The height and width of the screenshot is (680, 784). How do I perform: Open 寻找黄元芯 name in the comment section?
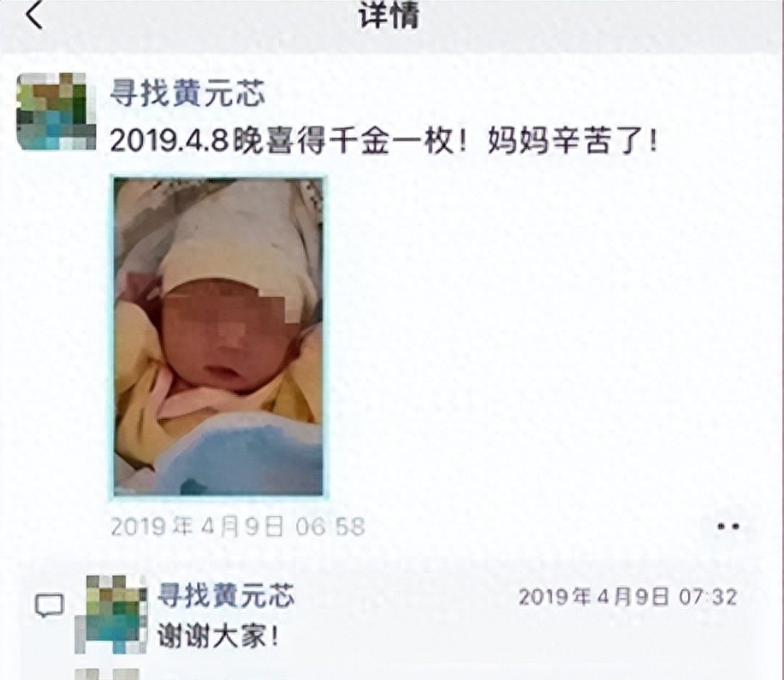point(226,595)
